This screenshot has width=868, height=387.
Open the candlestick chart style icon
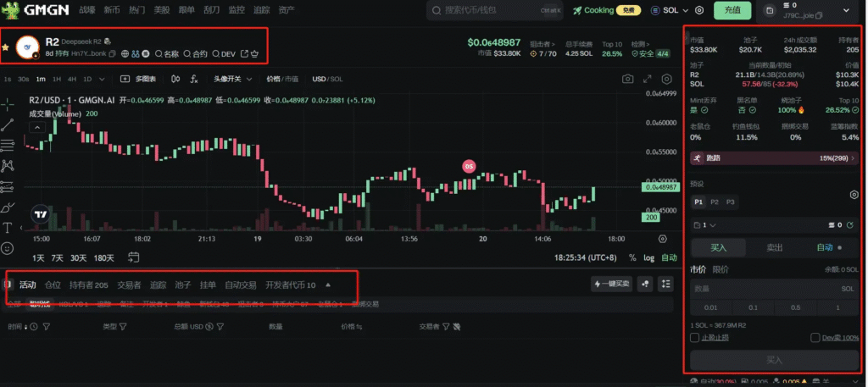(175, 79)
